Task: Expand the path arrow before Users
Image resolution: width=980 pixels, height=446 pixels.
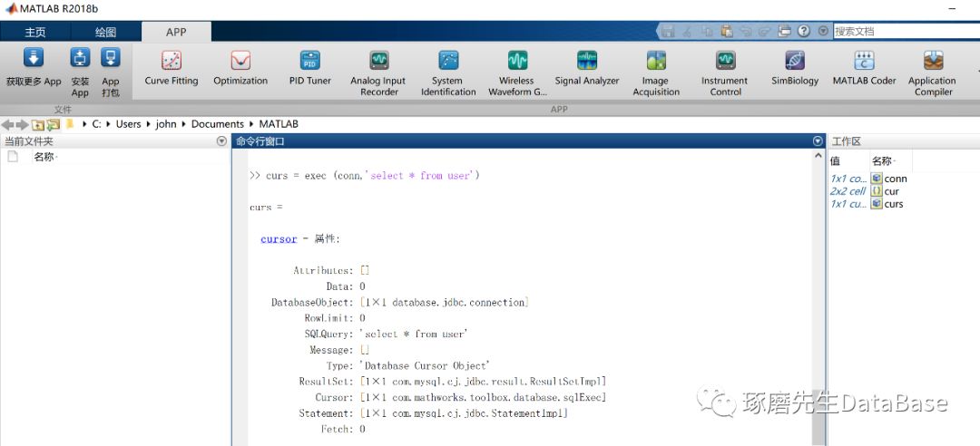Action: 109,124
